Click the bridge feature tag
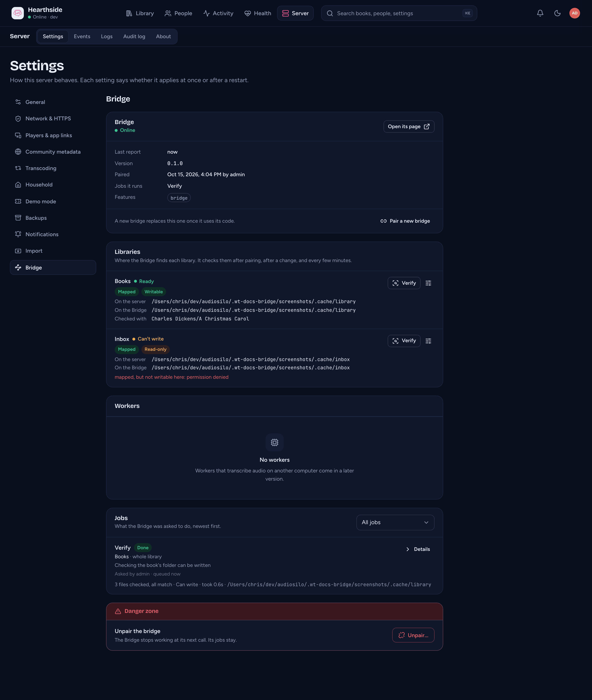This screenshot has width=592, height=700. (x=179, y=198)
